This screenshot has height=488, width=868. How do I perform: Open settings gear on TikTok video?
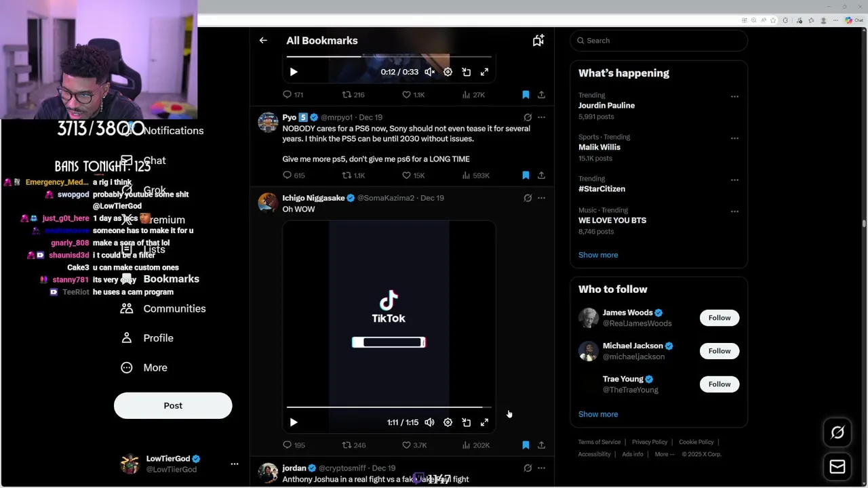(448, 422)
